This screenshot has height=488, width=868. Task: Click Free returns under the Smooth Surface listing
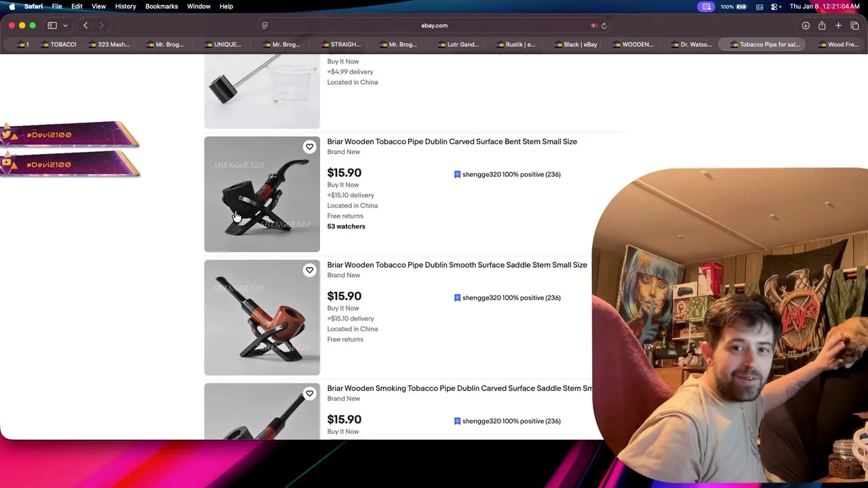click(345, 340)
